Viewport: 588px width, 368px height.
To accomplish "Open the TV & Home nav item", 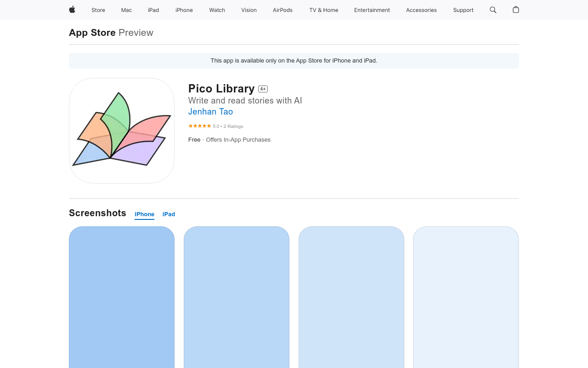I will pyautogui.click(x=324, y=10).
